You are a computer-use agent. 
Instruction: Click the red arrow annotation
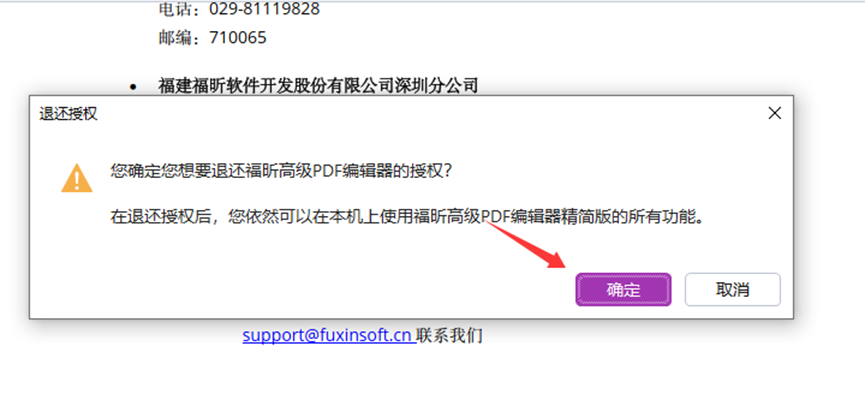click(526, 245)
